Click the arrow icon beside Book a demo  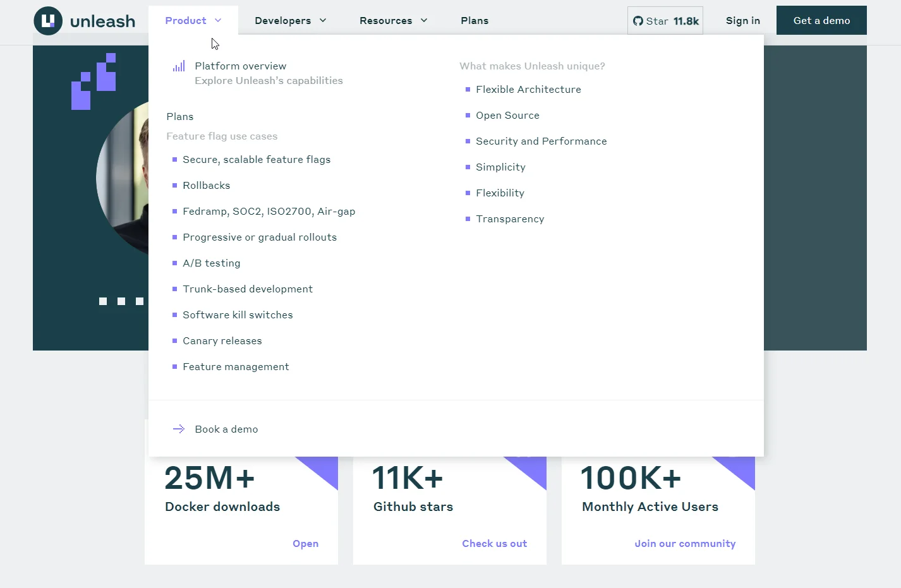click(x=179, y=429)
